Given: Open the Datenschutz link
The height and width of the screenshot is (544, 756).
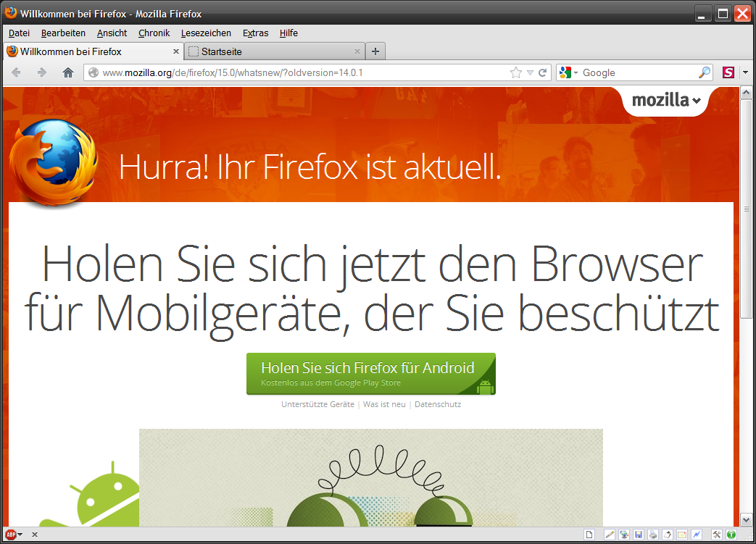Looking at the screenshot, I should (x=438, y=404).
